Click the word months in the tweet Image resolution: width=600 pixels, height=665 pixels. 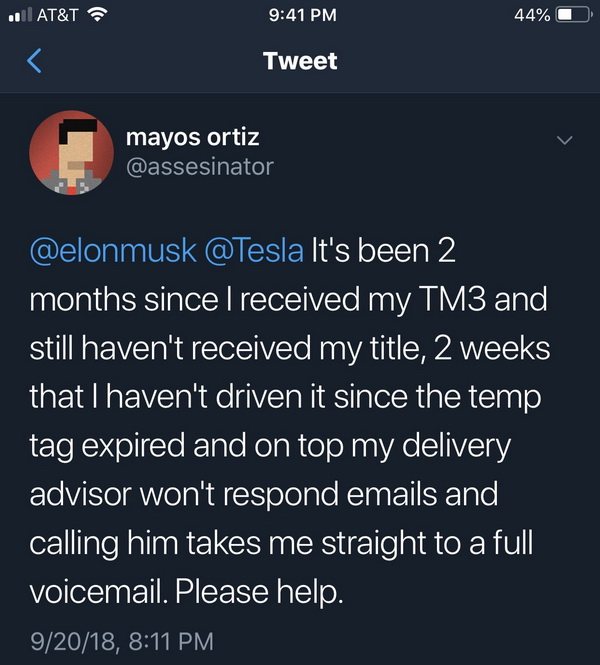point(83,299)
